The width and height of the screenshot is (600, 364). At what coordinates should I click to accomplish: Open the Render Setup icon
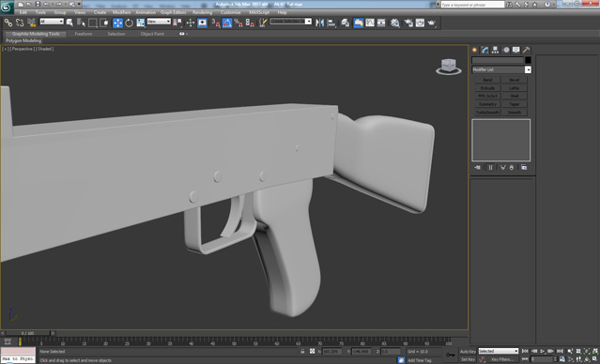pyautogui.click(x=408, y=23)
